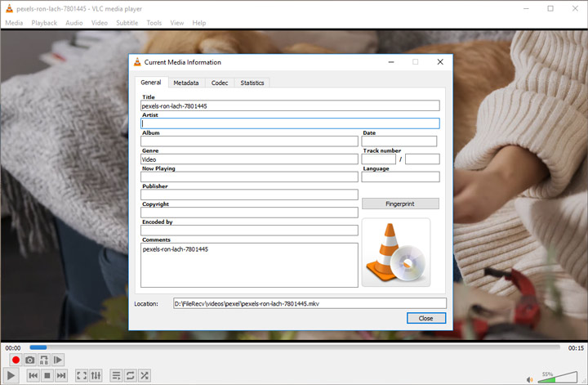Viewport: 588px width, 385px height.
Task: Take a snapshot with the camera icon
Action: (29, 360)
